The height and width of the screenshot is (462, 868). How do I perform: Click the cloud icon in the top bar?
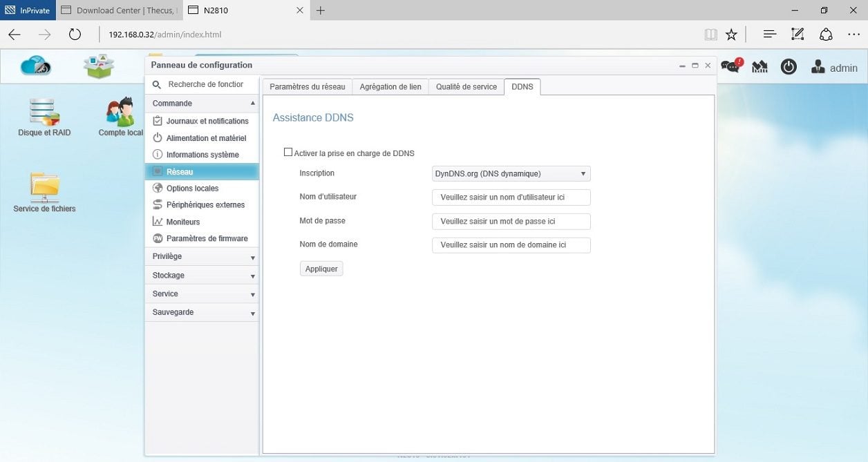pyautogui.click(x=36, y=66)
